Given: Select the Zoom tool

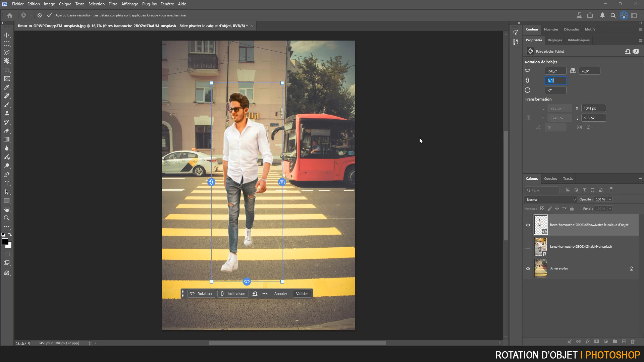Looking at the screenshot, I should pyautogui.click(x=7, y=218).
